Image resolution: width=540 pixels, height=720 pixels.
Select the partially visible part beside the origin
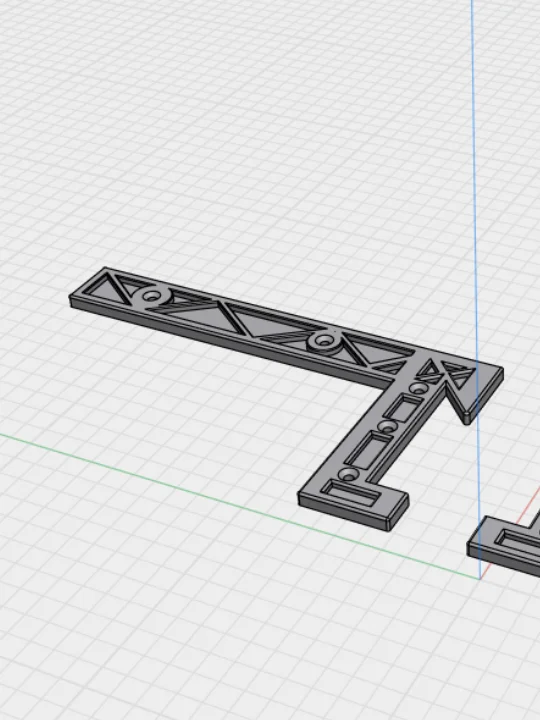[504, 545]
